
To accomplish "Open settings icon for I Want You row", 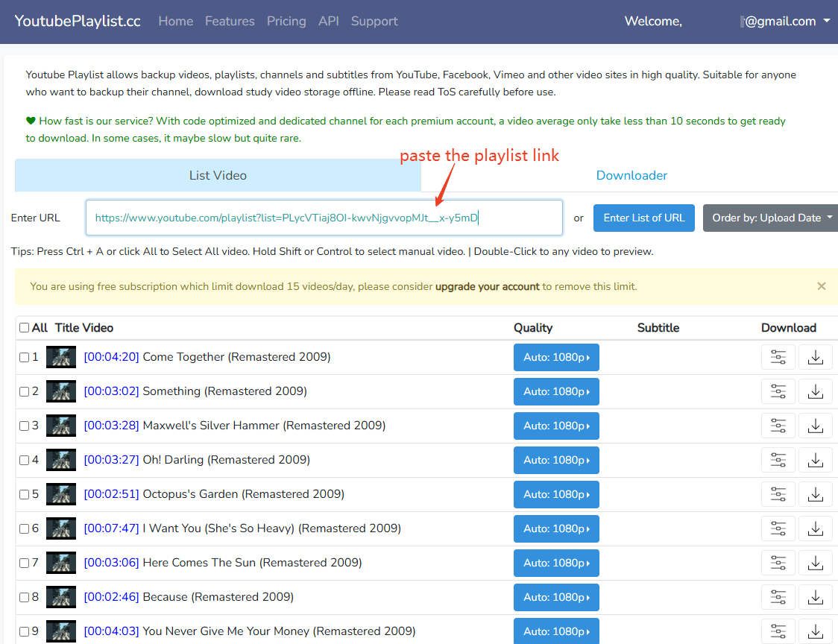I will coord(778,528).
